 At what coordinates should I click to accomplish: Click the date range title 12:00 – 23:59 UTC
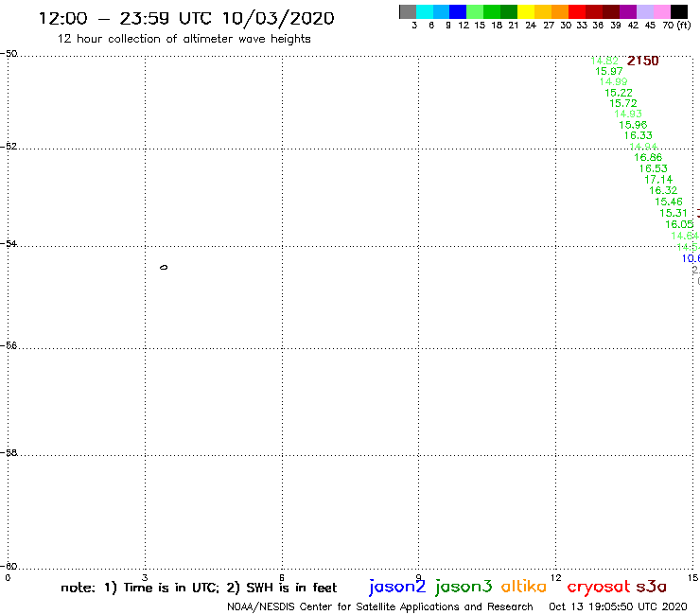click(x=186, y=18)
